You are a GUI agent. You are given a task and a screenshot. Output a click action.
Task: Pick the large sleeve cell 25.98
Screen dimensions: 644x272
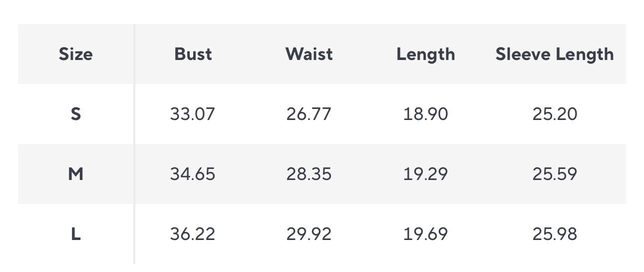pos(554,234)
